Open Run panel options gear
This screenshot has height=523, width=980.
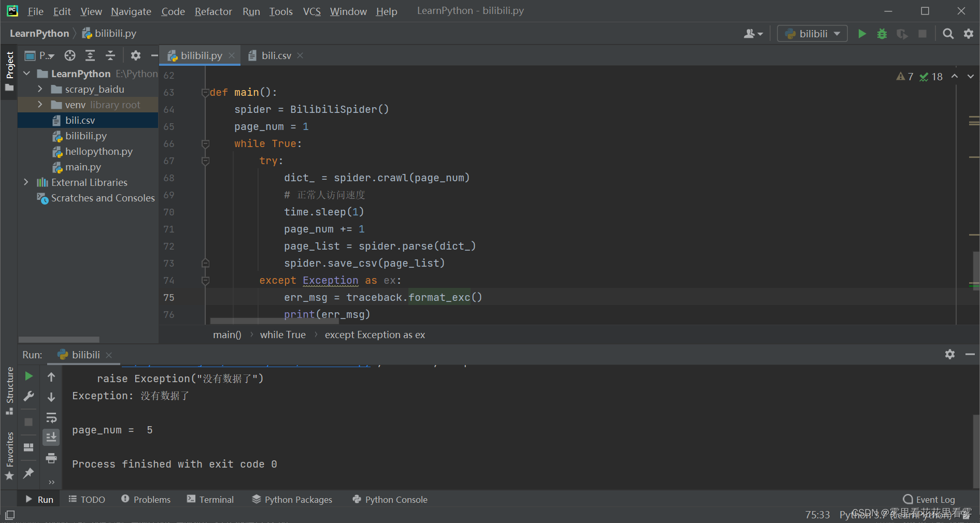tap(949, 354)
